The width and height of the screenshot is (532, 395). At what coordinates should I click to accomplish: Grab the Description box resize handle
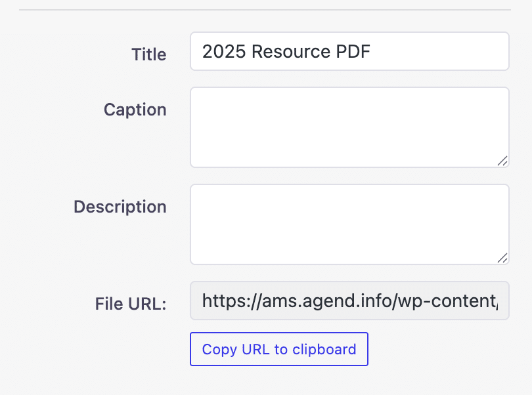pos(502,257)
